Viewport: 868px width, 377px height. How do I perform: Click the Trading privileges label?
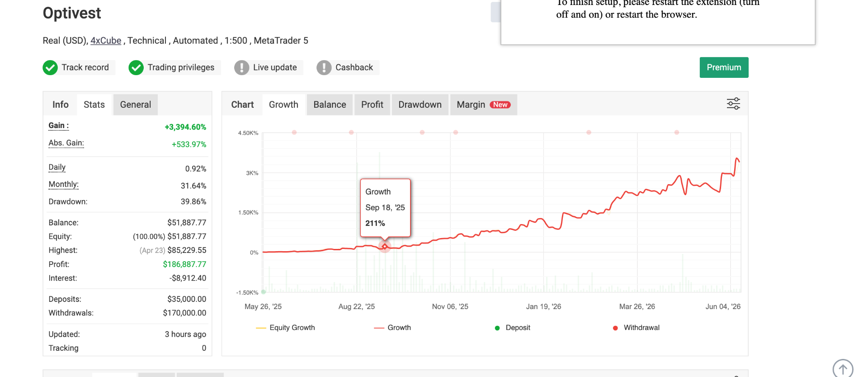point(181,67)
